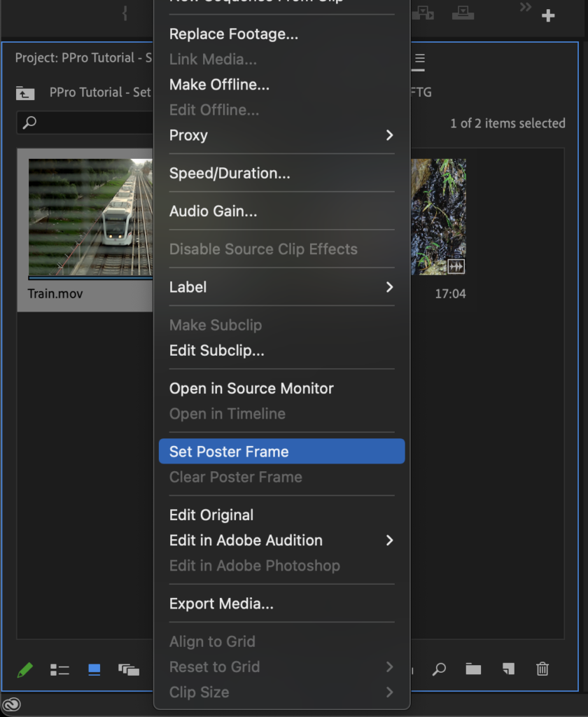Switch to Freeform View
The image size is (588, 717).
click(x=129, y=670)
